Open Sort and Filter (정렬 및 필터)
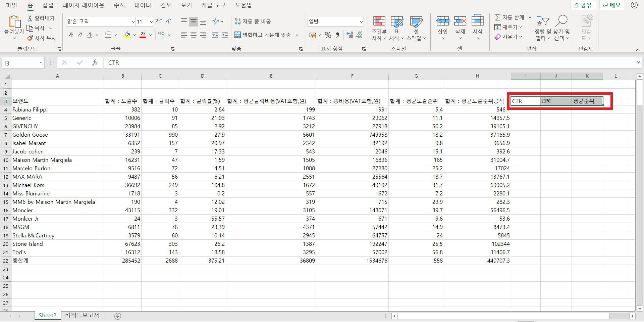The height and width of the screenshot is (322, 644). (x=543, y=29)
